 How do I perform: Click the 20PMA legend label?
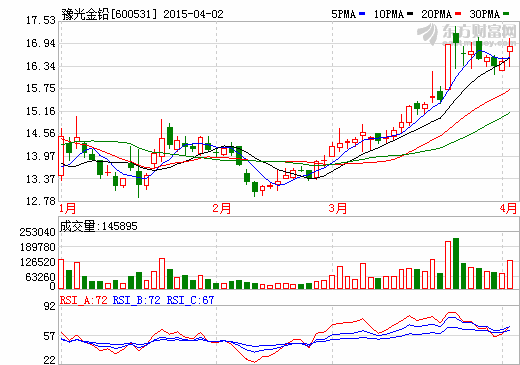click(437, 14)
